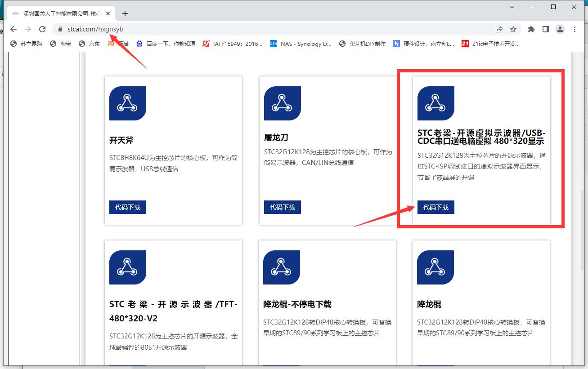The width and height of the screenshot is (588, 369).
Task: Open 21ic电子技术开发 bookmark
Action: [x=491, y=44]
